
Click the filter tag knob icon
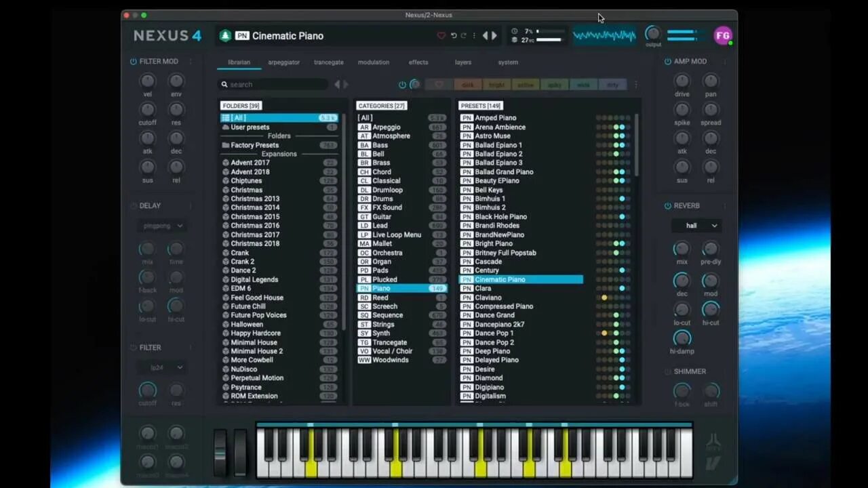pos(414,85)
